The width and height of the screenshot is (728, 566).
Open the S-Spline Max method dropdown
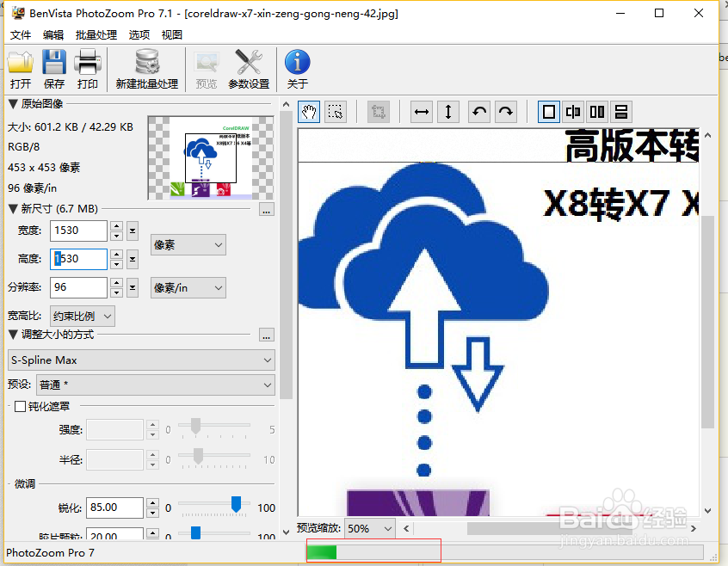pyautogui.click(x=141, y=360)
